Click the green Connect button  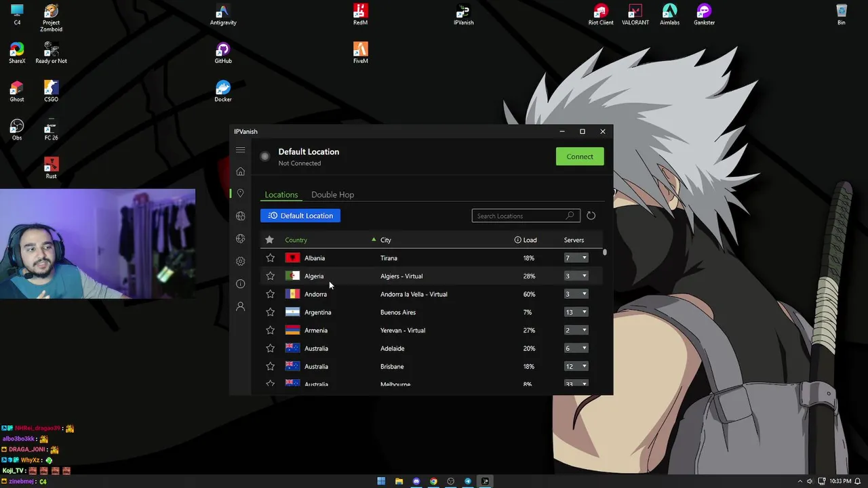[x=580, y=157]
